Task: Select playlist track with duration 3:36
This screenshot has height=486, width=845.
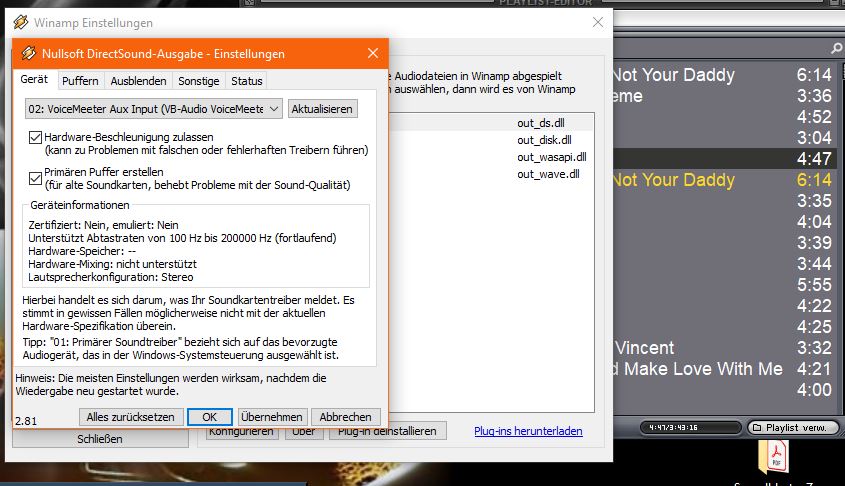Action: click(725, 95)
